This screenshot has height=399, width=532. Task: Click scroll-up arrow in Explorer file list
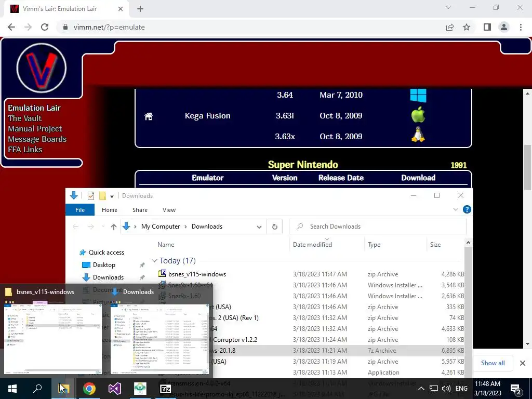[x=468, y=243]
